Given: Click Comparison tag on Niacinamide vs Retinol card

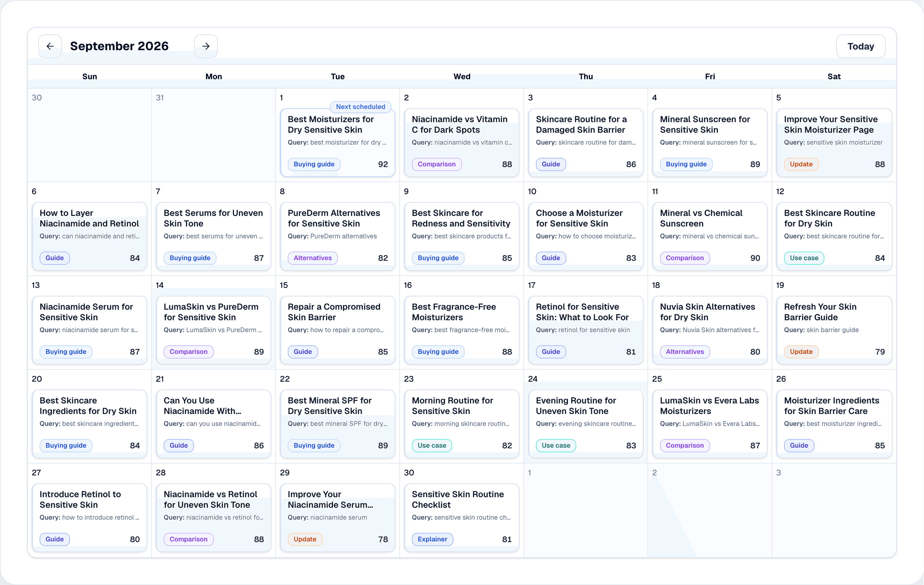Looking at the screenshot, I should coord(188,539).
